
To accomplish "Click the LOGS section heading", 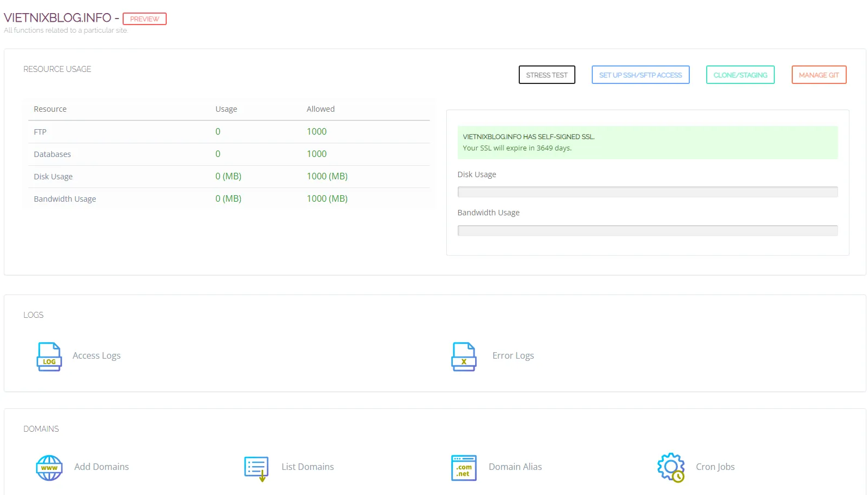I will click(x=33, y=315).
